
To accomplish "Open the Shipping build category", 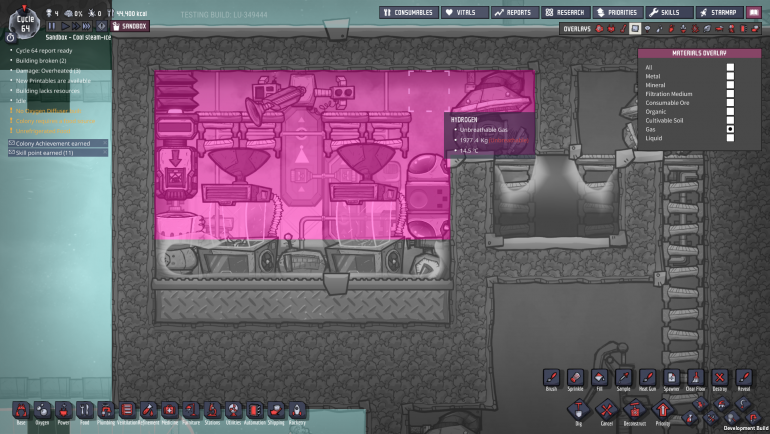I will pos(275,410).
